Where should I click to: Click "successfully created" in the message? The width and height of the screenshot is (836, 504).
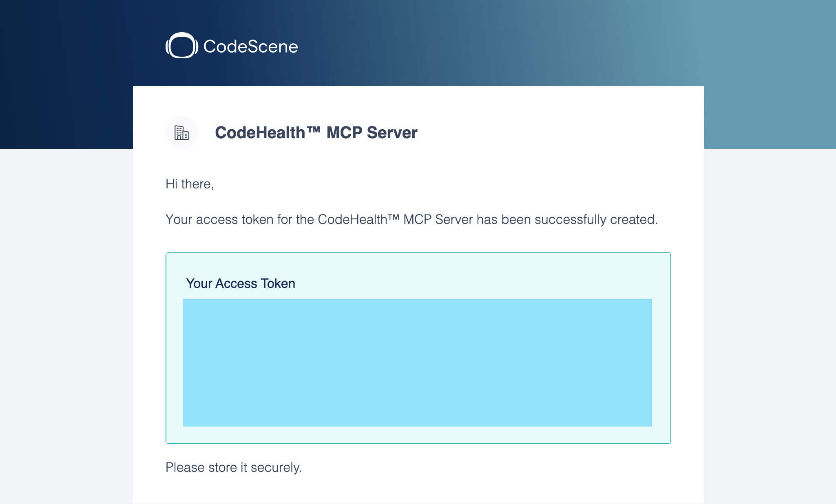(x=595, y=219)
